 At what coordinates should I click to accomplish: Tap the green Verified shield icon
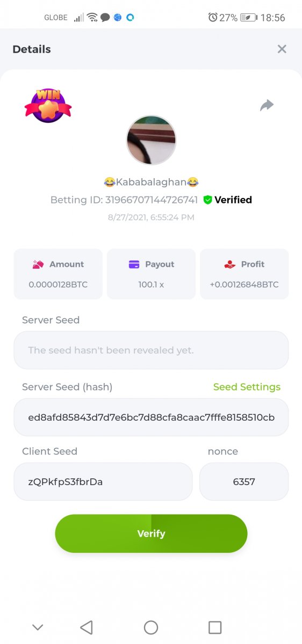point(207,200)
